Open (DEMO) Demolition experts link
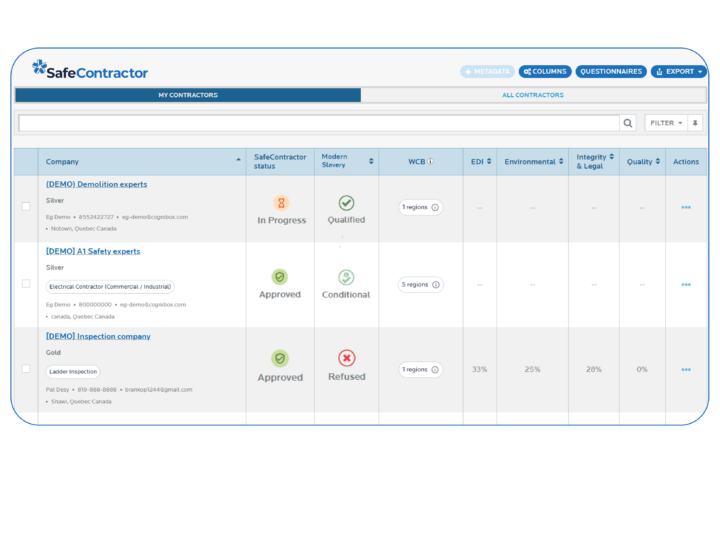The height and width of the screenshot is (540, 720). (96, 184)
